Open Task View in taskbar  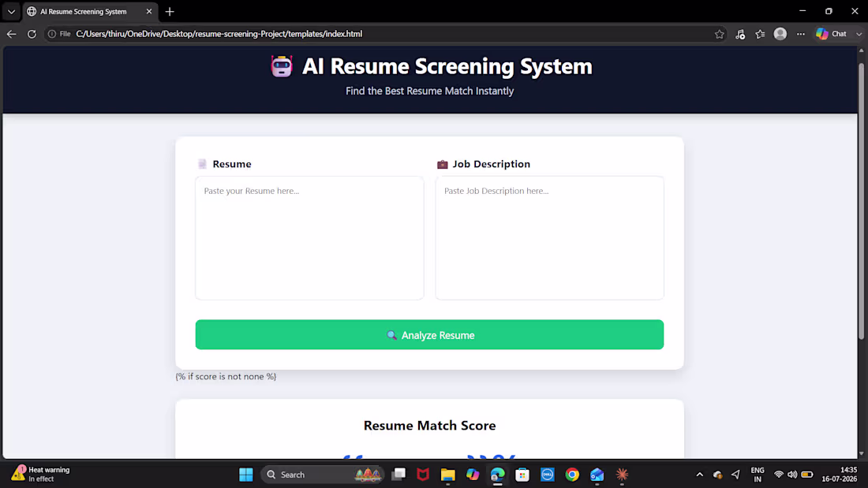(398, 475)
